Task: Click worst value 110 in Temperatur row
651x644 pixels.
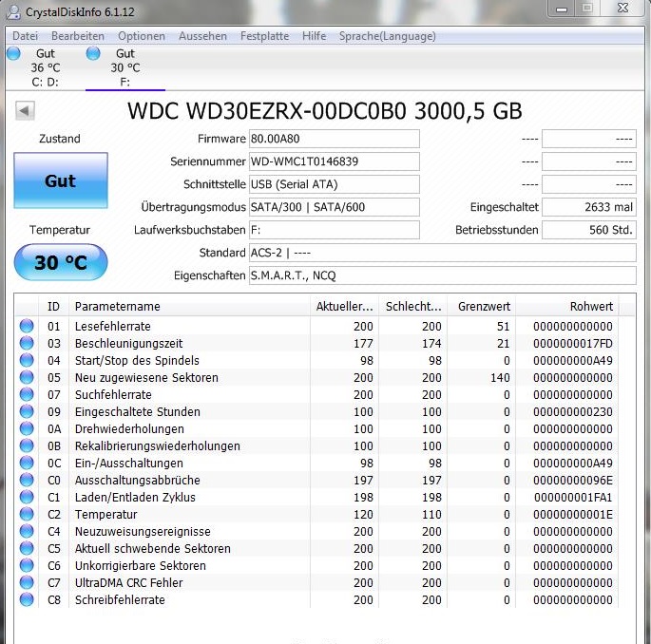Action: click(431, 515)
